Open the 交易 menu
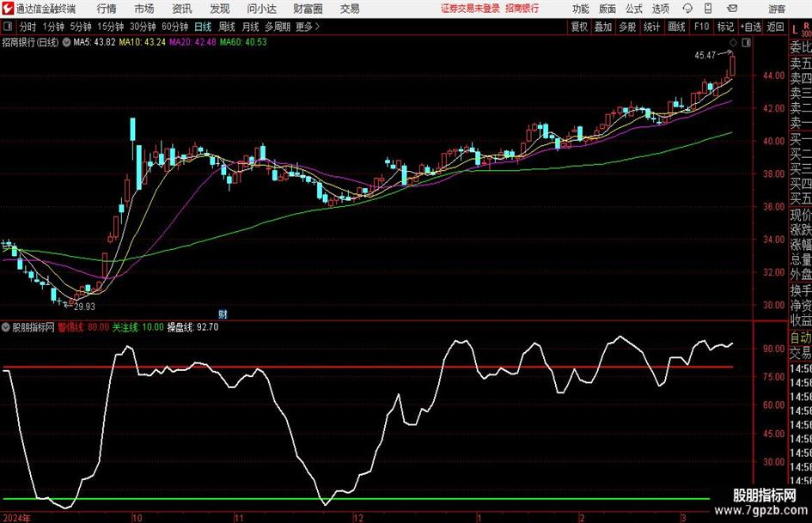Image resolution: width=812 pixels, height=523 pixels. (350, 9)
